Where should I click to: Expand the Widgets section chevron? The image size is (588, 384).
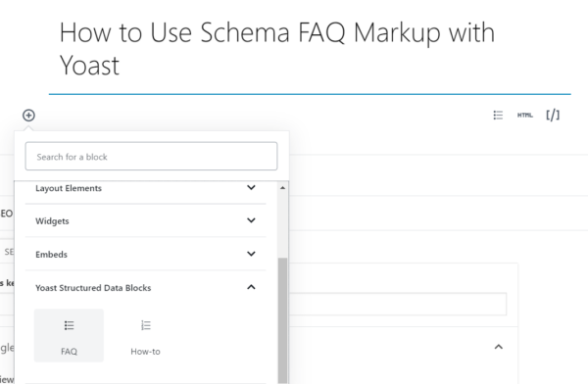coord(251,220)
